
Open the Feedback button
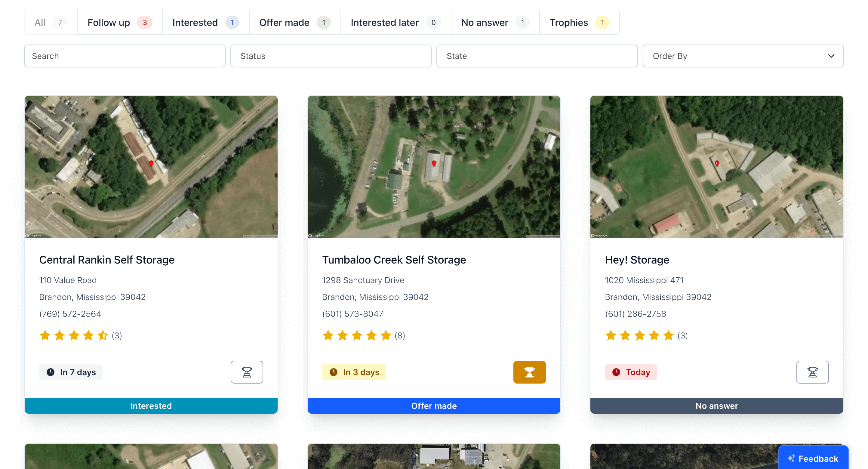(x=813, y=458)
